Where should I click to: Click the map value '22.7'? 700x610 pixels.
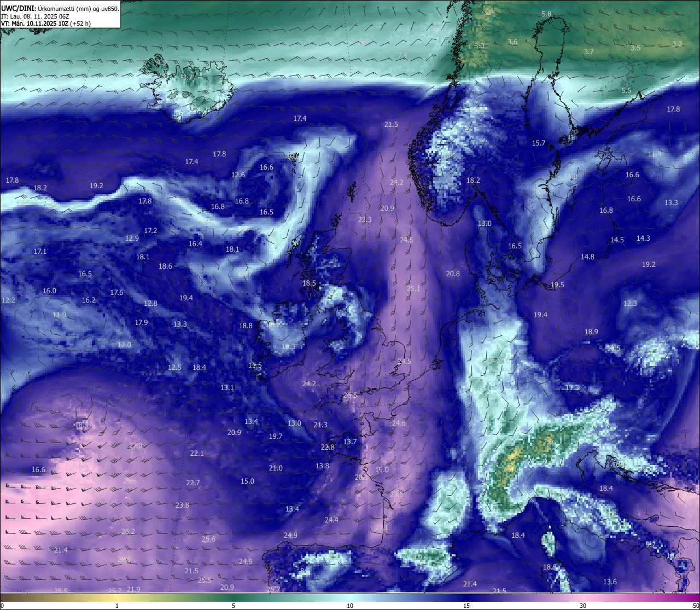click(193, 483)
